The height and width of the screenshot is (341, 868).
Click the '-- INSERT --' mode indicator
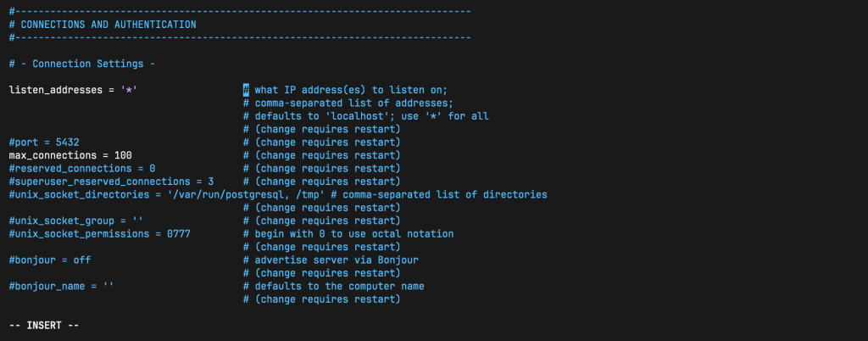(44, 325)
